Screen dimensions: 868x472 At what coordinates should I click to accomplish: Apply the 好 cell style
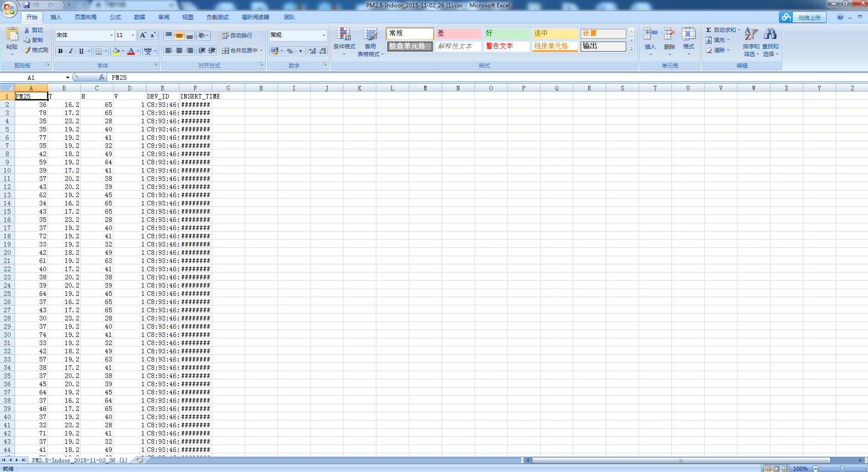[x=506, y=33]
